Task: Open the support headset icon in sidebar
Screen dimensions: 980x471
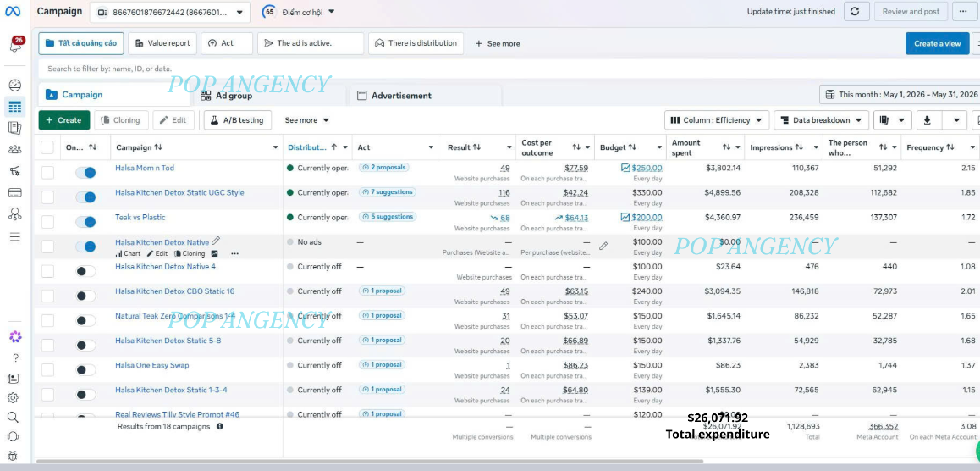Action: [14, 436]
